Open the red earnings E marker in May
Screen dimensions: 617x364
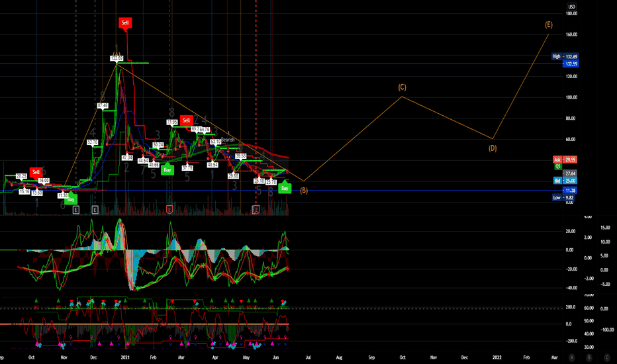click(x=256, y=210)
